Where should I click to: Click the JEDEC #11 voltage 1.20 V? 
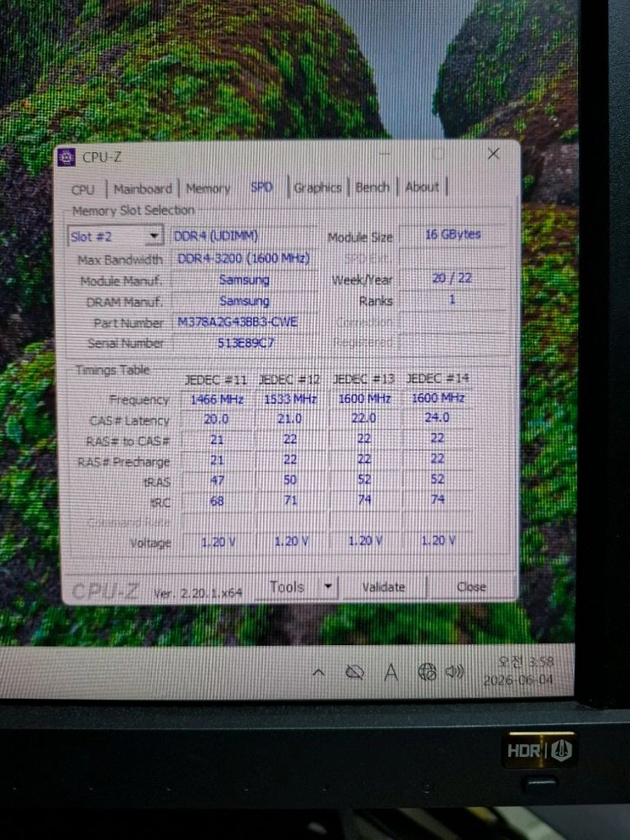tap(218, 542)
